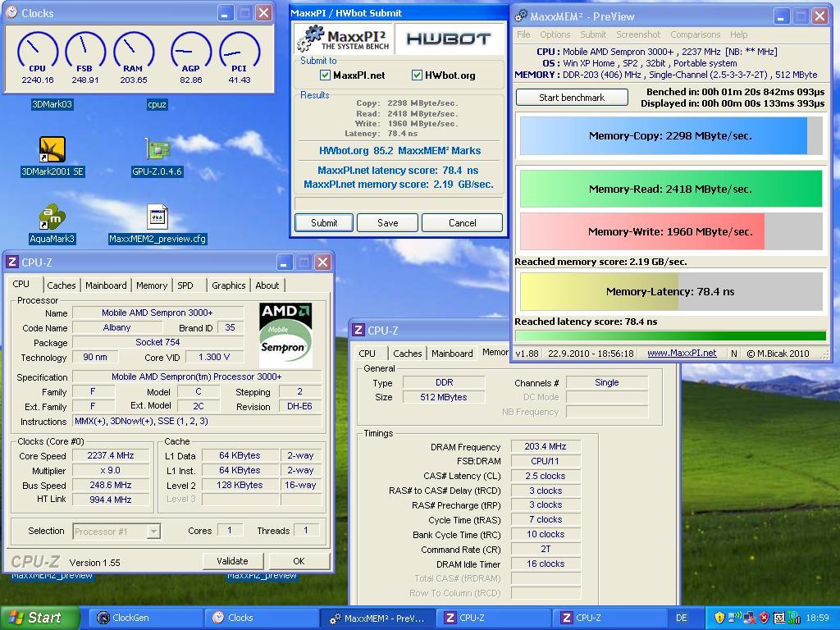Click the yellow security shield tray icon
Screen dimensions: 840x630
[719, 618]
